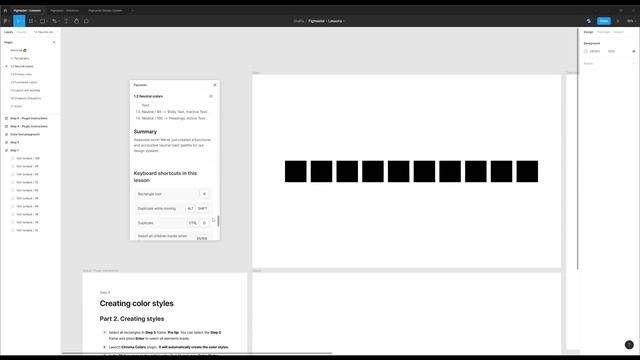640x360 pixels.
Task: Expand the Frame tool options arrow
Action: [36, 21]
